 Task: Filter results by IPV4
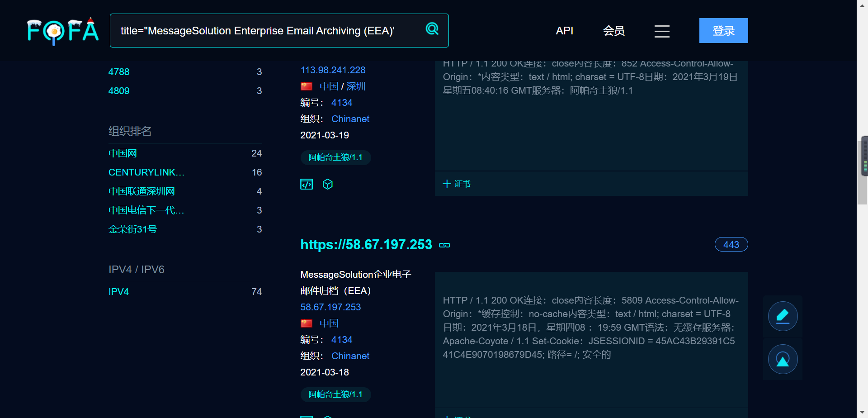(118, 292)
